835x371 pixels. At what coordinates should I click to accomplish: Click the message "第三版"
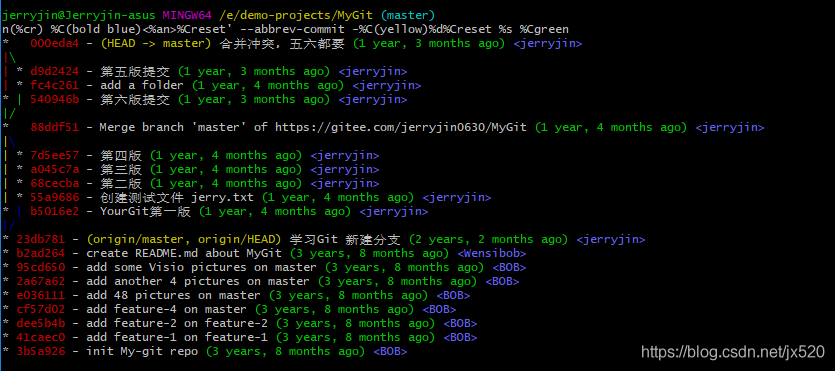(x=121, y=170)
